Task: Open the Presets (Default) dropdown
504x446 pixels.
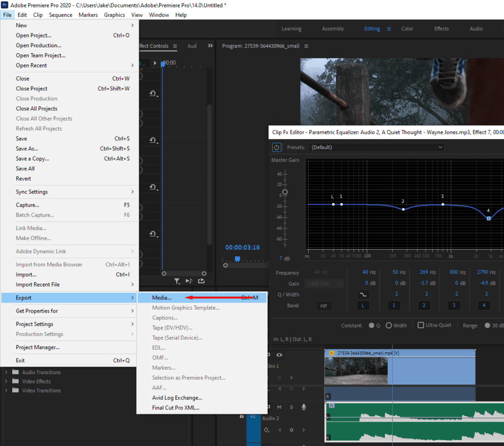Action: click(x=377, y=147)
